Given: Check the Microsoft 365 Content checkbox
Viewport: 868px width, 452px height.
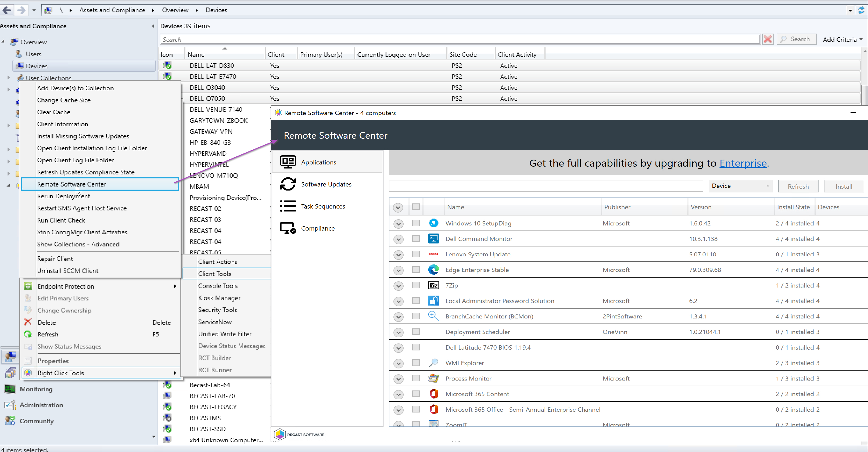Looking at the screenshot, I should pyautogui.click(x=416, y=394).
